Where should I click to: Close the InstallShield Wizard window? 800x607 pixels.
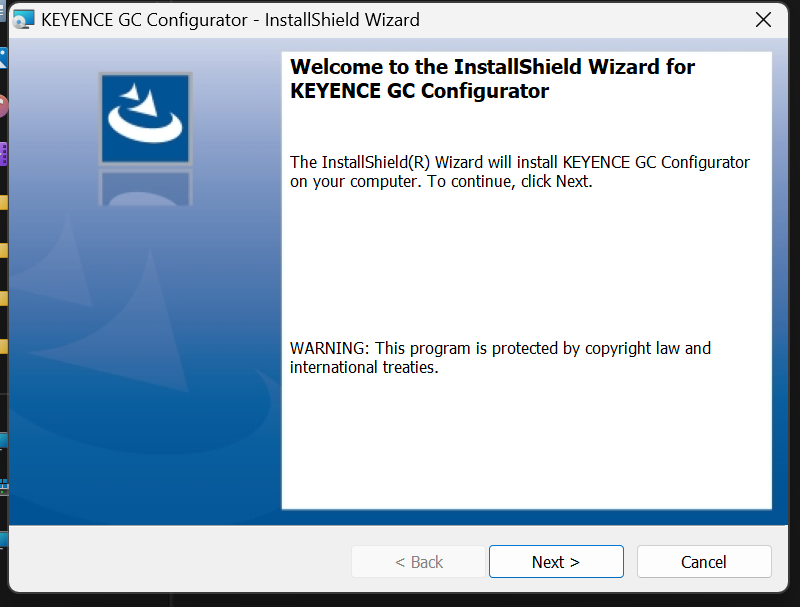click(x=763, y=20)
